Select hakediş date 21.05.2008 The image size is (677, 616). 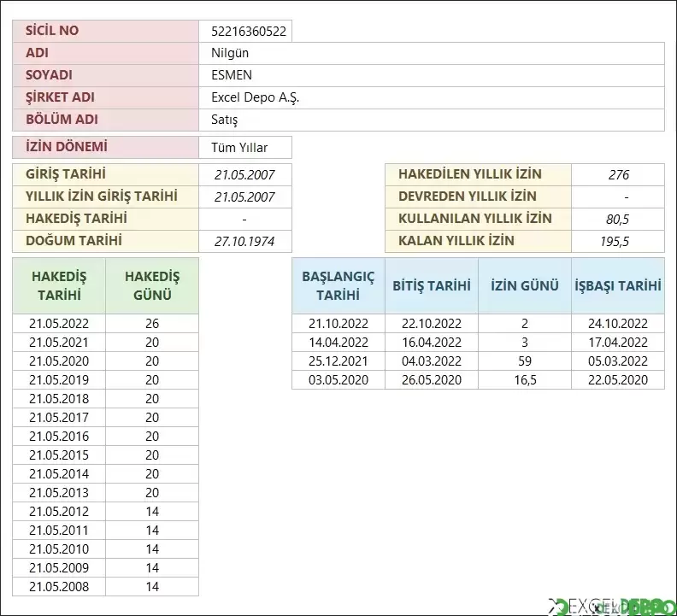coord(59,586)
